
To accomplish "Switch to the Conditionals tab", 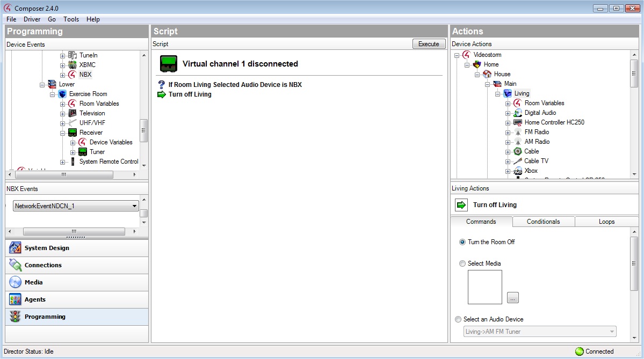I will [x=543, y=222].
